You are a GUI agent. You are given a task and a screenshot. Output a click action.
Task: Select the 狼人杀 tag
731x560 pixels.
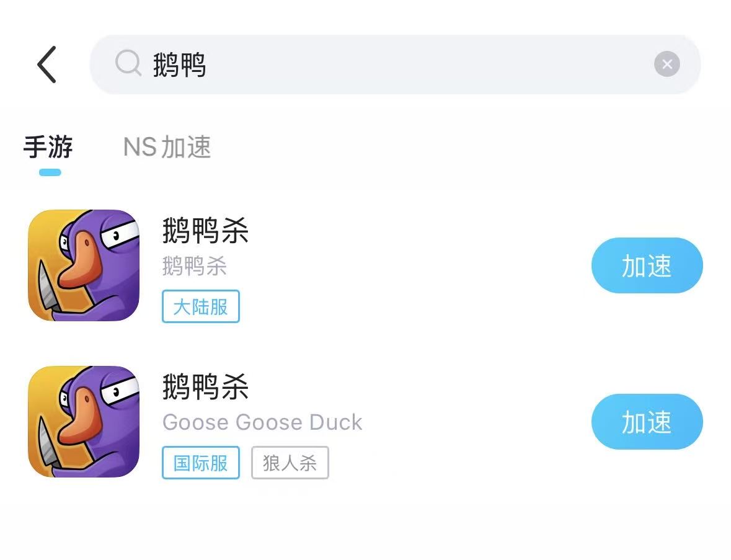[290, 463]
